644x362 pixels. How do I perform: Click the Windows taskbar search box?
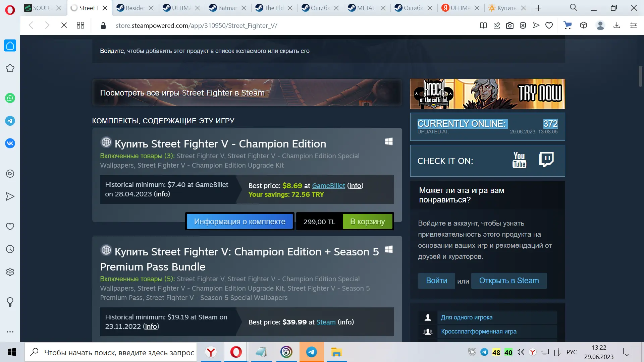[x=111, y=352]
